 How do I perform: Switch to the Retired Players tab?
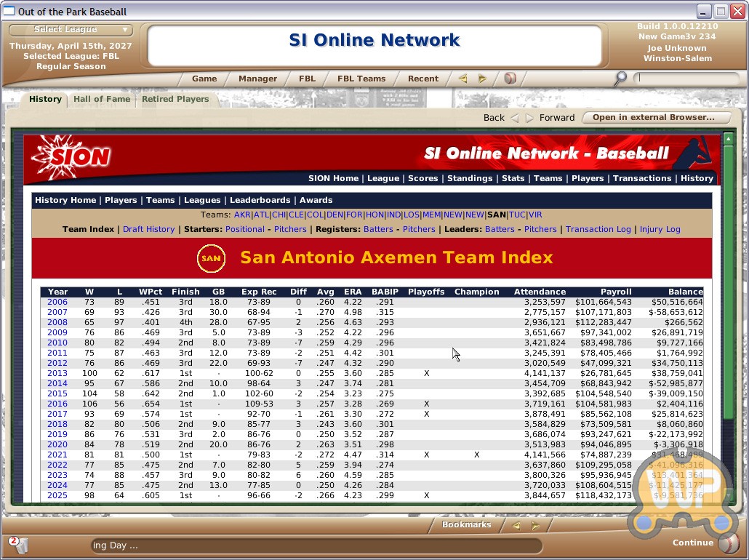pyautogui.click(x=175, y=100)
